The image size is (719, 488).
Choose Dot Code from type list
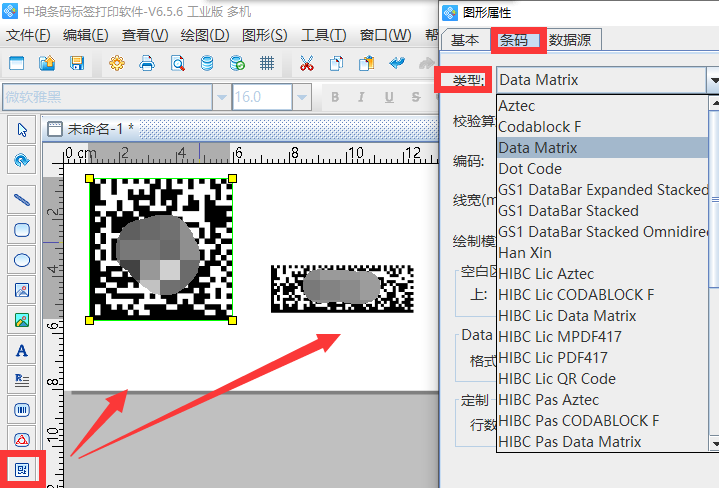click(x=603, y=169)
